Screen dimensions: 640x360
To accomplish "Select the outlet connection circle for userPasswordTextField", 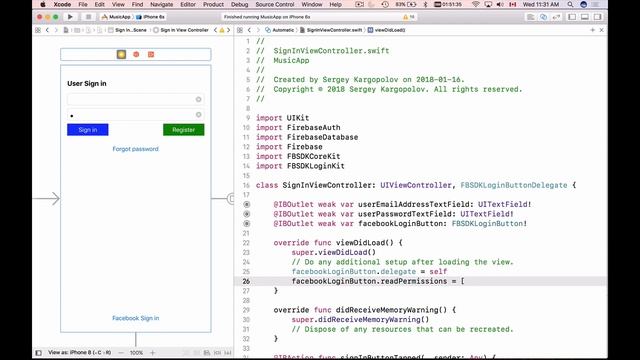I will (247, 214).
